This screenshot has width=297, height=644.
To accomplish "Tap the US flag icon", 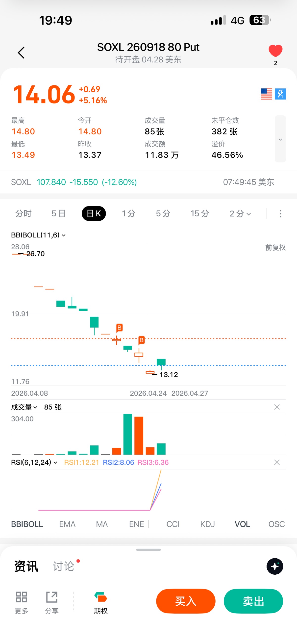I will [267, 94].
